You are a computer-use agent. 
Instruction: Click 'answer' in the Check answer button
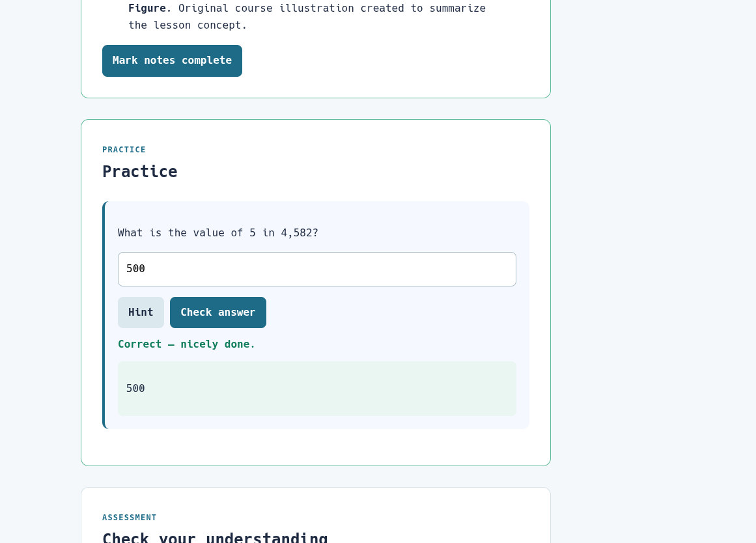point(237,313)
